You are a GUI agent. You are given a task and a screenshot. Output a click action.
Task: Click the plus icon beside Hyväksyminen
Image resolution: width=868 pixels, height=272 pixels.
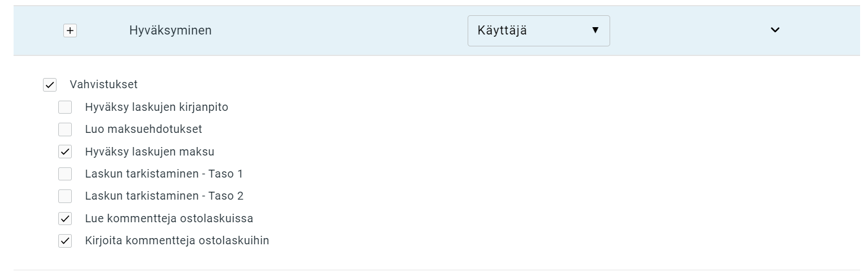(70, 31)
